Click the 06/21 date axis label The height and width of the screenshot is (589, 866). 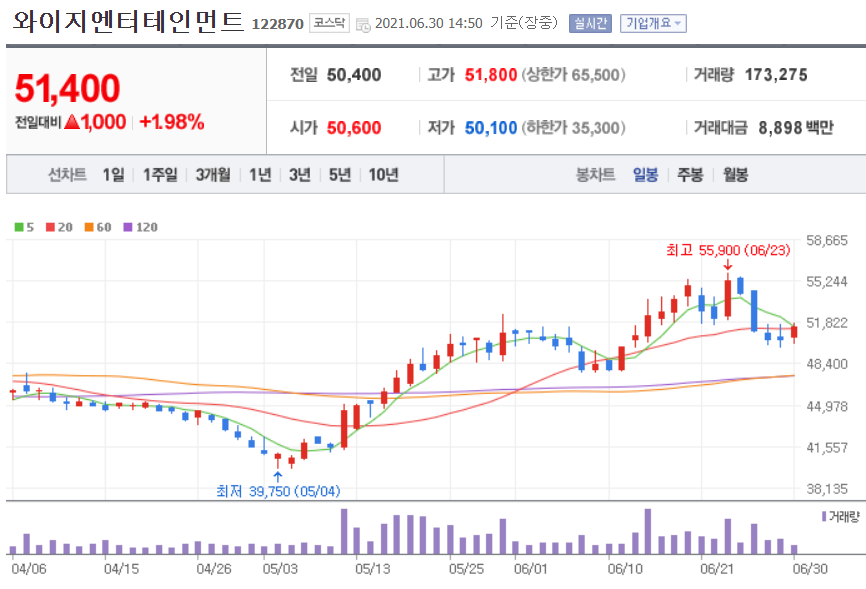pyautogui.click(x=717, y=569)
